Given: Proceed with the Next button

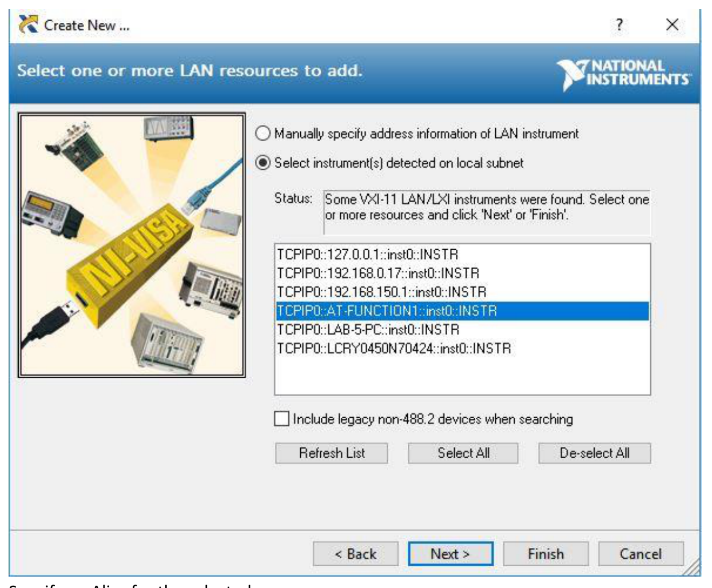Looking at the screenshot, I should pyautogui.click(x=451, y=554).
